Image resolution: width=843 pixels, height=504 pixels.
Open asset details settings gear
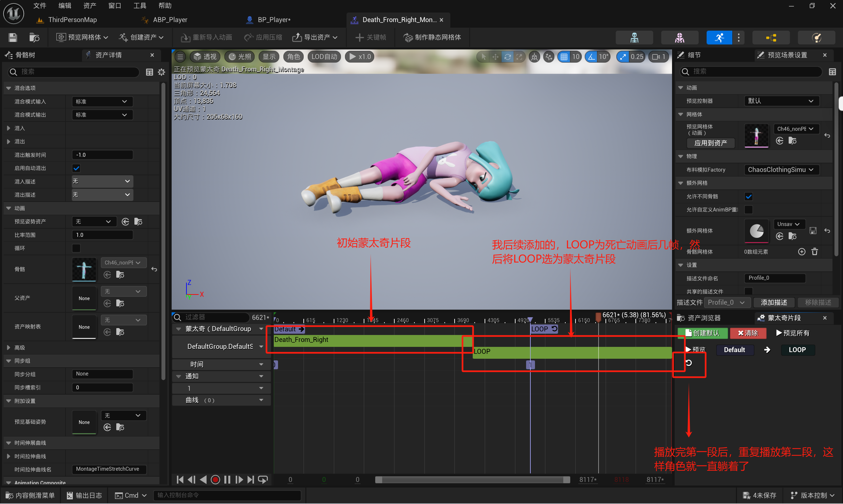(161, 72)
